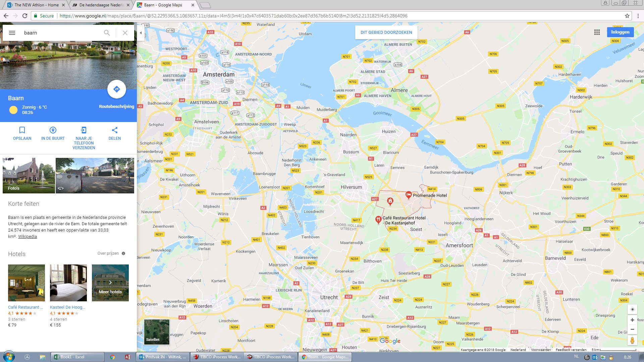Open a new browser tab
Viewport: 644px width, 362px height.
[205, 5]
